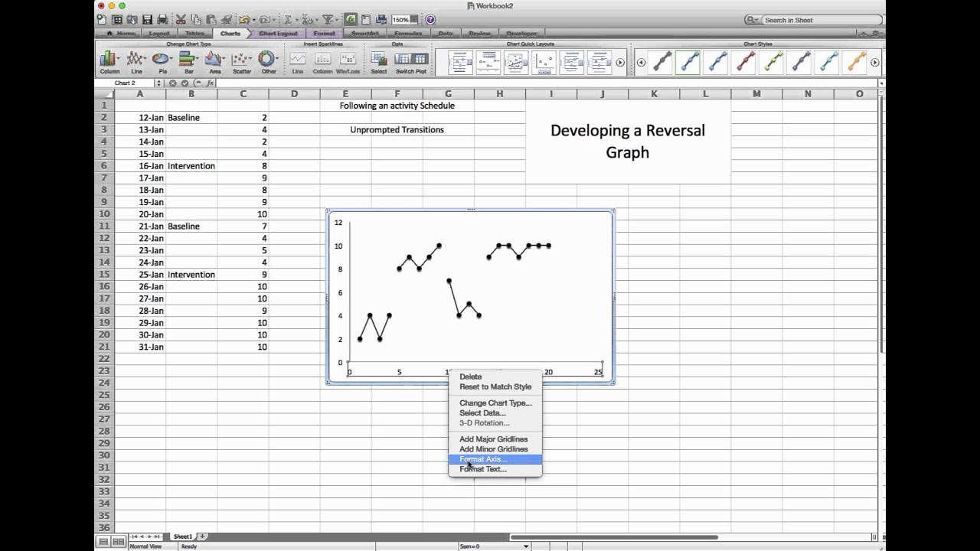Viewport: 980px width, 551px height.
Task: Click the New workbook icon
Action: pyautogui.click(x=102, y=20)
